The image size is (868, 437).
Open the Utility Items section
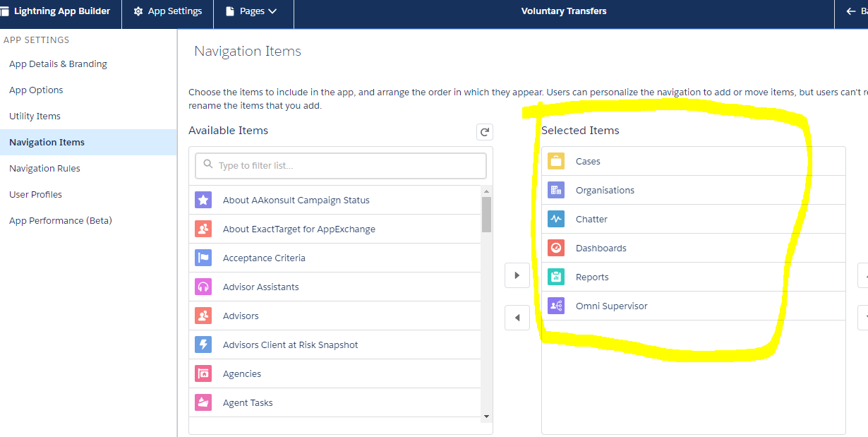pyautogui.click(x=35, y=116)
